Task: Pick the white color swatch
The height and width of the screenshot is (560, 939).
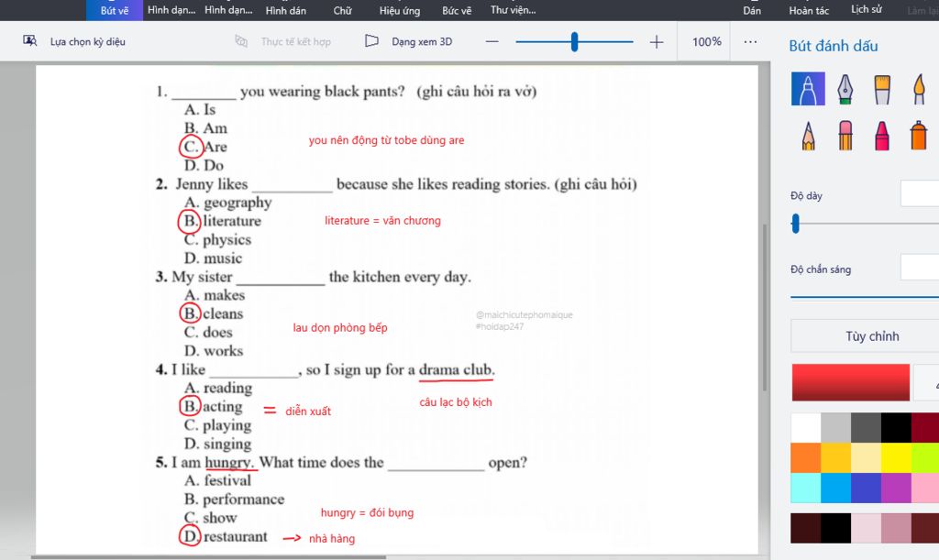Action: point(806,427)
